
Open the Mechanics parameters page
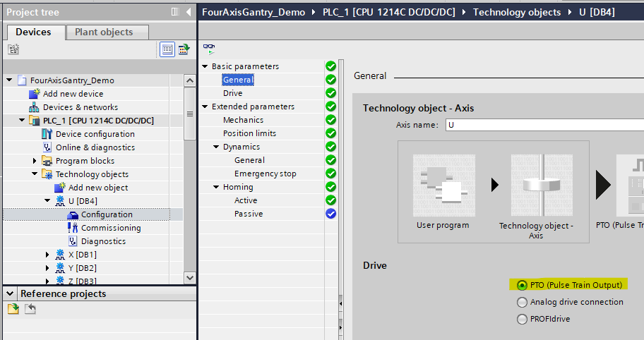pos(243,120)
